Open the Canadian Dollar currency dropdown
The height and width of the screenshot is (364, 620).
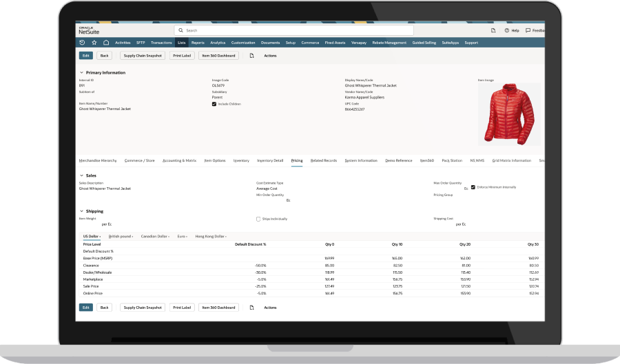click(155, 237)
